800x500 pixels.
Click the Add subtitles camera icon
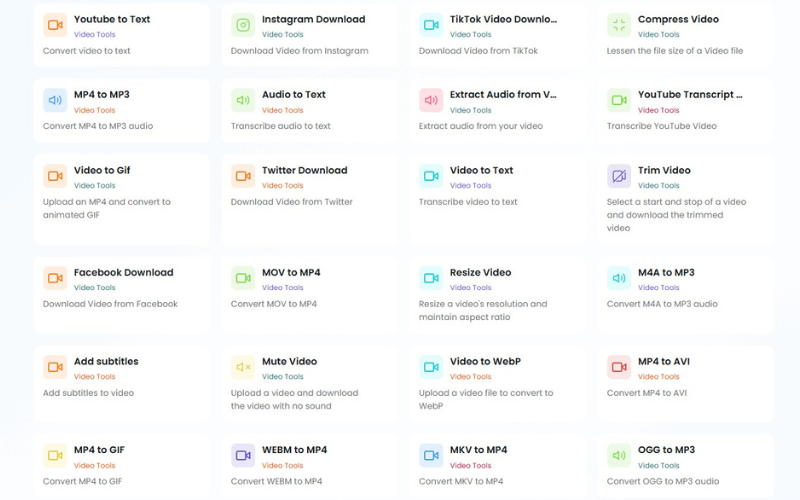(x=55, y=367)
